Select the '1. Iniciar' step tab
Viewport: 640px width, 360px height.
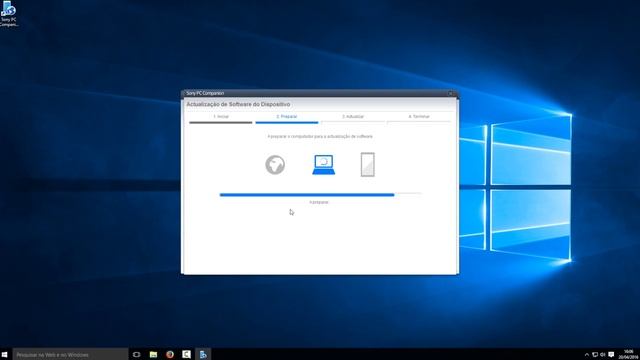[x=221, y=117]
